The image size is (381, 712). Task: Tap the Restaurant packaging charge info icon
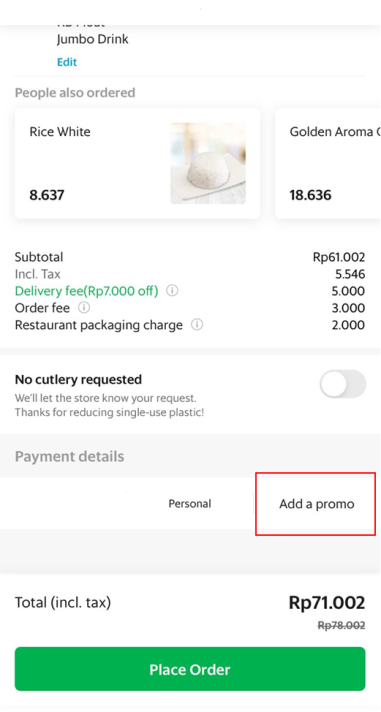point(197,325)
